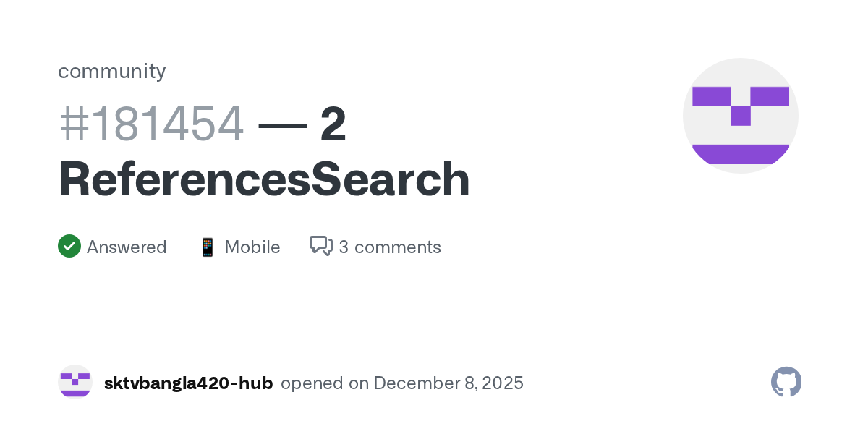
Task: Click the mobile phone emoji icon
Action: point(208,247)
